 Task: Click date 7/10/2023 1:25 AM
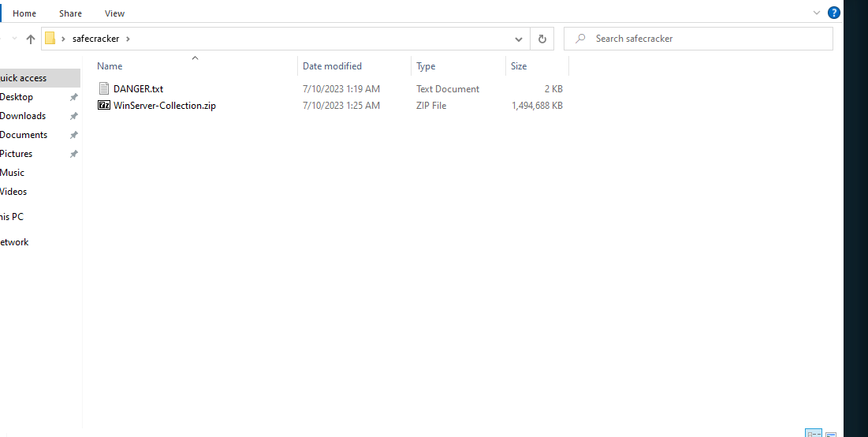tap(341, 105)
